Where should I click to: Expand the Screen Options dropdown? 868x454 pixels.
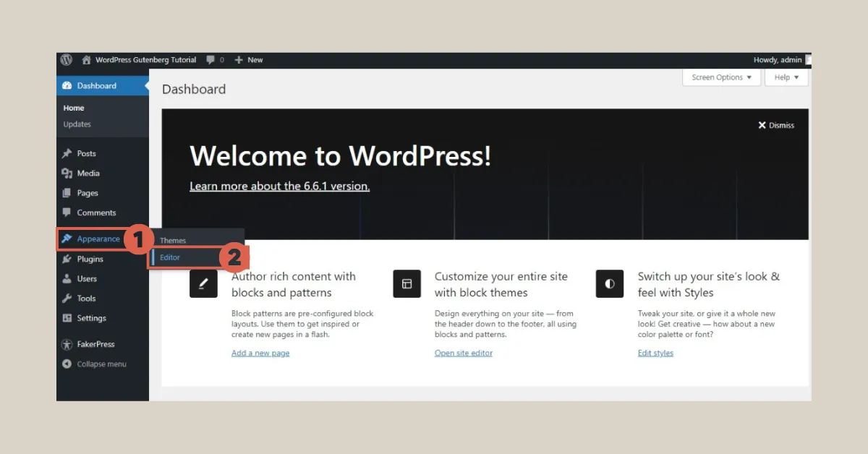point(721,77)
